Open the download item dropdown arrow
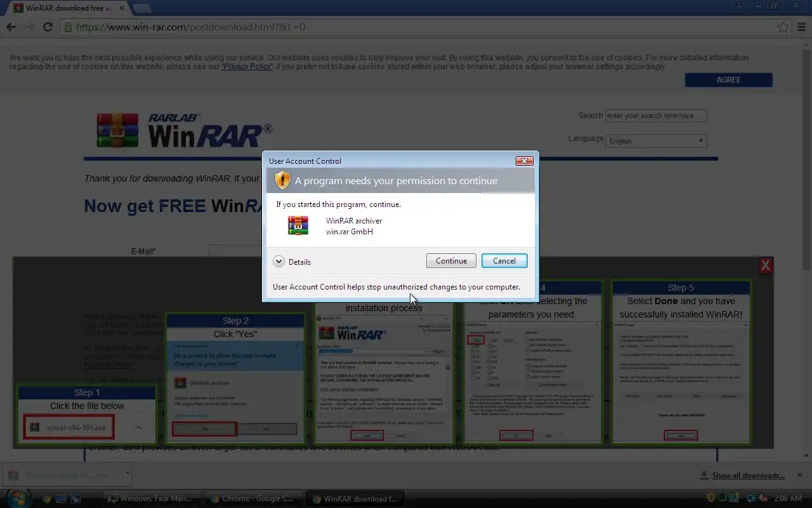Viewport: 812px width, 508px height. click(x=127, y=474)
